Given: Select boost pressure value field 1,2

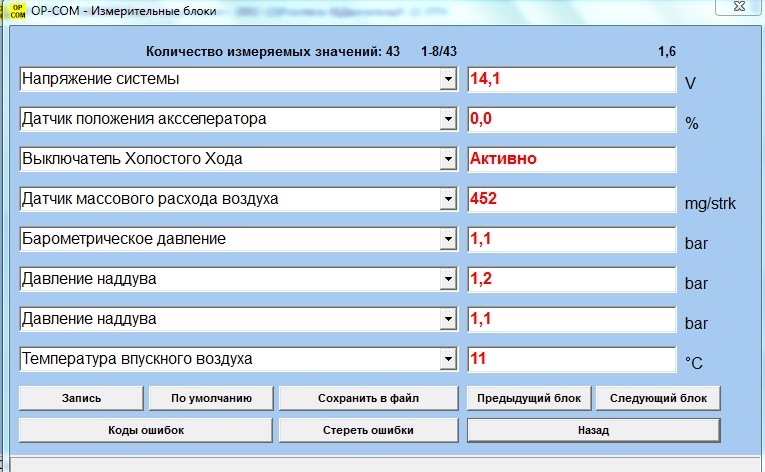Looking at the screenshot, I should click(x=572, y=280).
